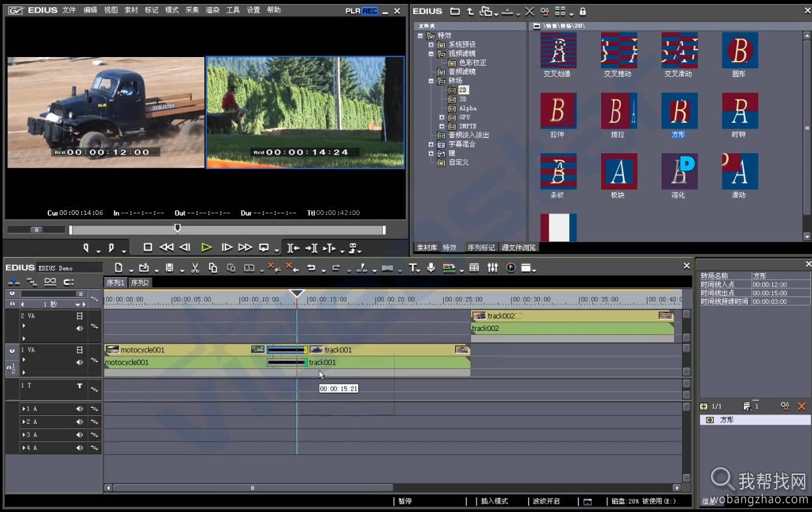Image resolution: width=812 pixels, height=512 pixels.
Task: Click the green Play button in player
Action: pyautogui.click(x=206, y=247)
